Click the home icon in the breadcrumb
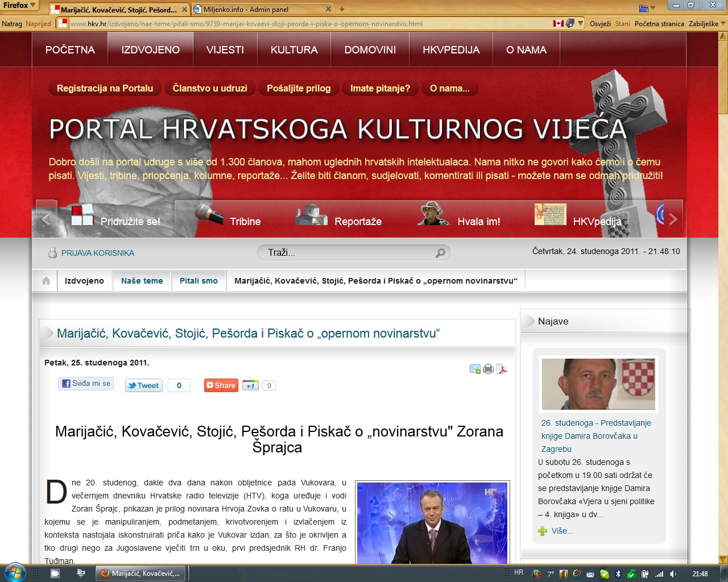 click(x=46, y=281)
